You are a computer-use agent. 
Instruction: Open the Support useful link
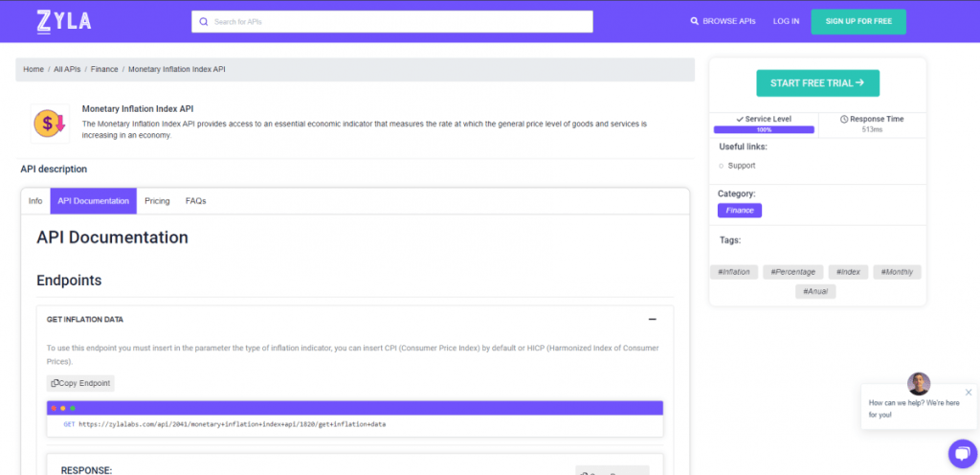pos(742,166)
